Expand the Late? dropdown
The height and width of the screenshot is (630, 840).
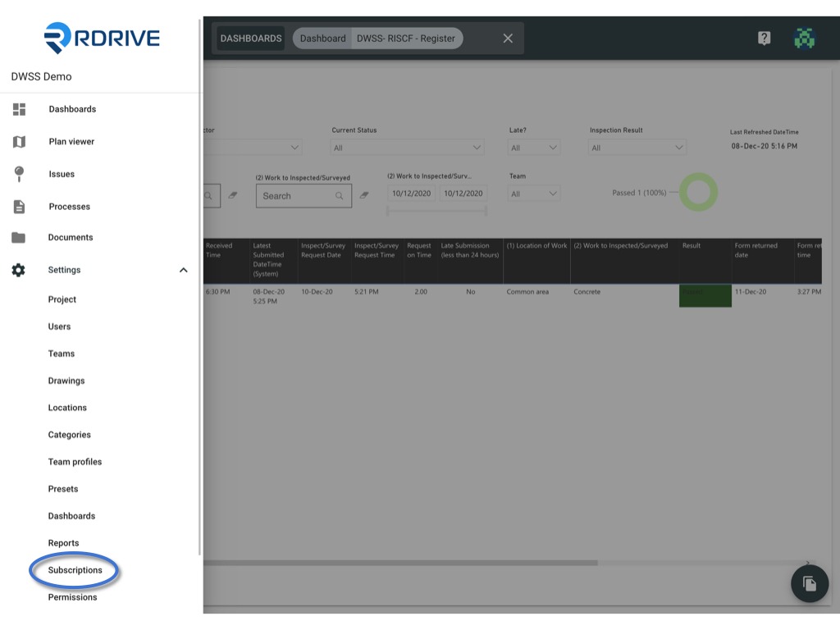(x=533, y=148)
